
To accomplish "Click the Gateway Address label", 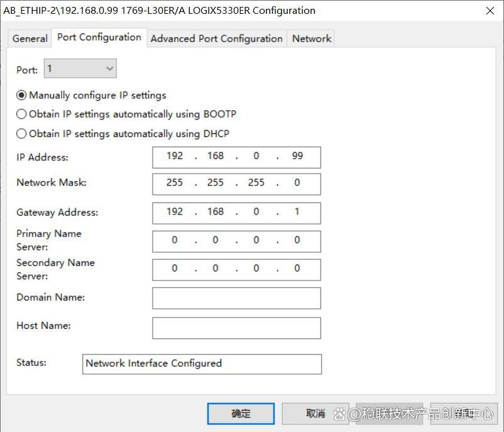I will pyautogui.click(x=57, y=213).
